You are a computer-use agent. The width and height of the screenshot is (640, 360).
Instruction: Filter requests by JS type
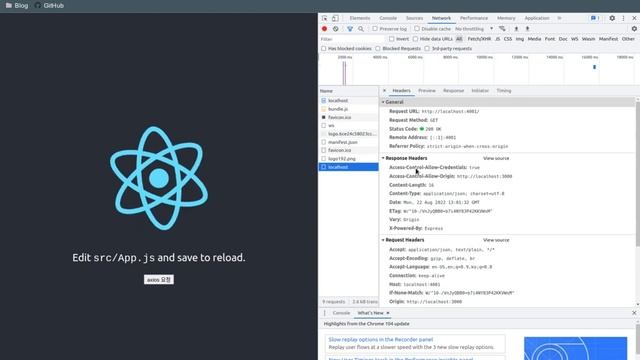497,39
